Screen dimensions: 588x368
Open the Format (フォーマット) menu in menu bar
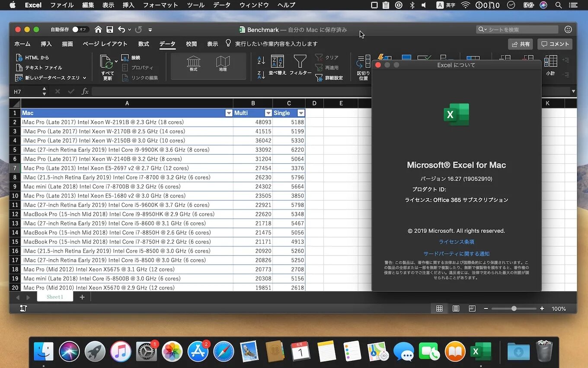[x=160, y=5]
